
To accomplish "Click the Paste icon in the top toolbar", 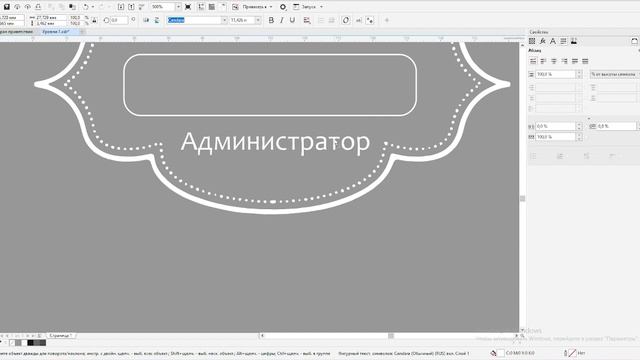I will 72,7.
